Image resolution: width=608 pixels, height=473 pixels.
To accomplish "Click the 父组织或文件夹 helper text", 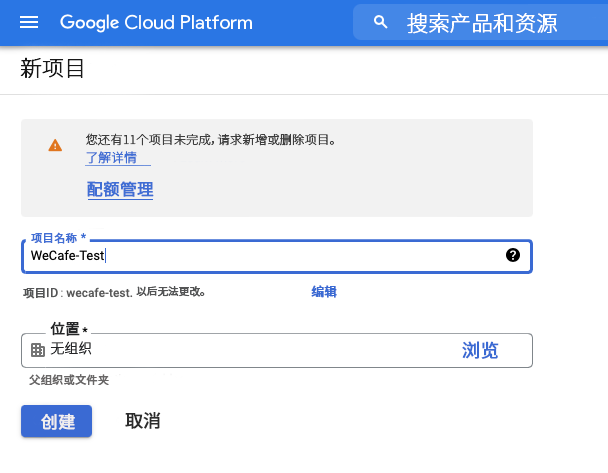I will point(69,380).
